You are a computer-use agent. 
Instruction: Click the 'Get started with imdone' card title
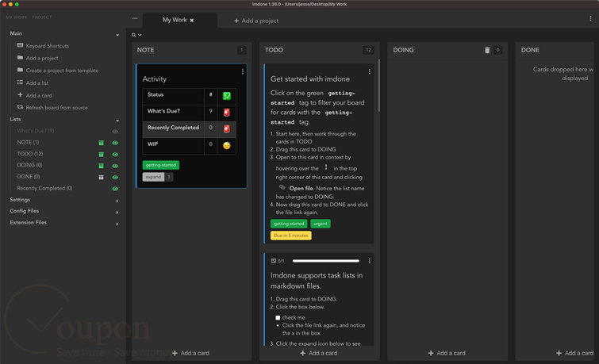310,79
